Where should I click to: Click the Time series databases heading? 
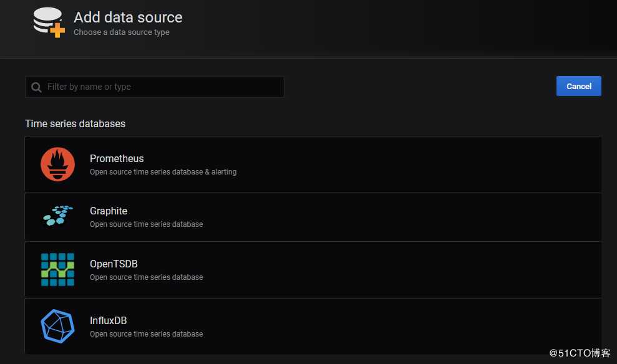(75, 123)
